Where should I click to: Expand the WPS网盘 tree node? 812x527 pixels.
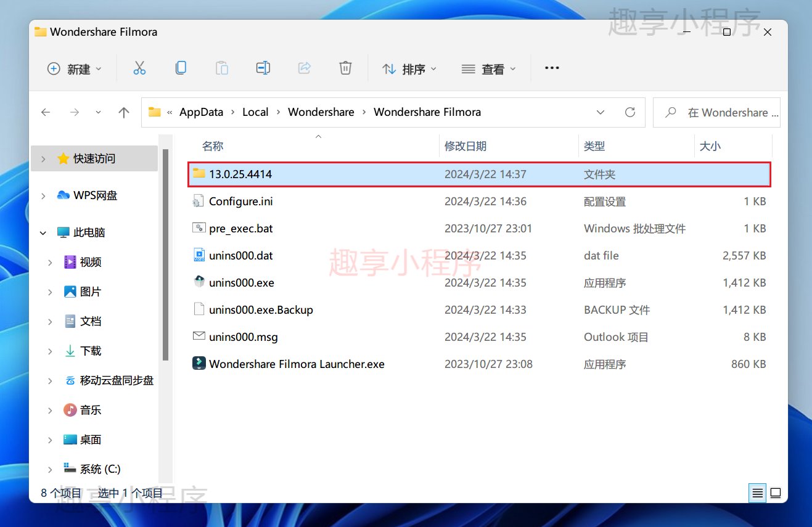coord(43,195)
